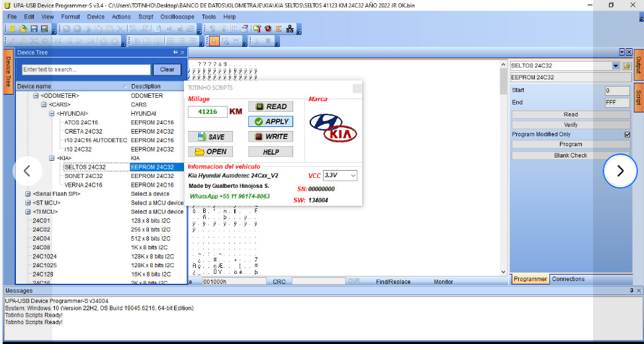Click the save floppy disk toolbar icon

(34, 29)
